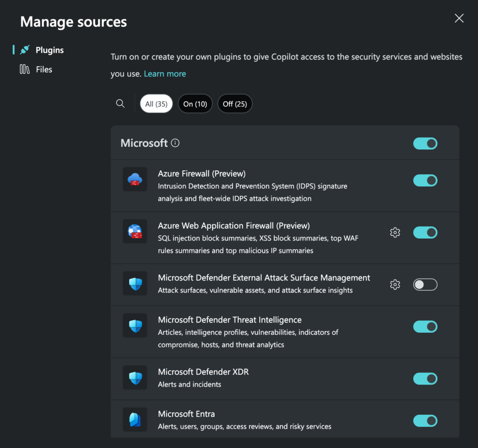Open the Learn more link
The image size is (478, 448).
point(165,73)
